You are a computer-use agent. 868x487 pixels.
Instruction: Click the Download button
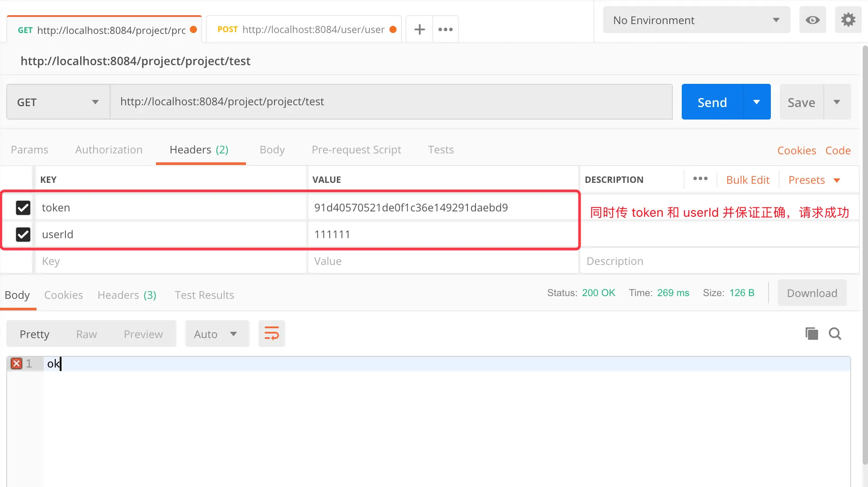pyautogui.click(x=812, y=293)
